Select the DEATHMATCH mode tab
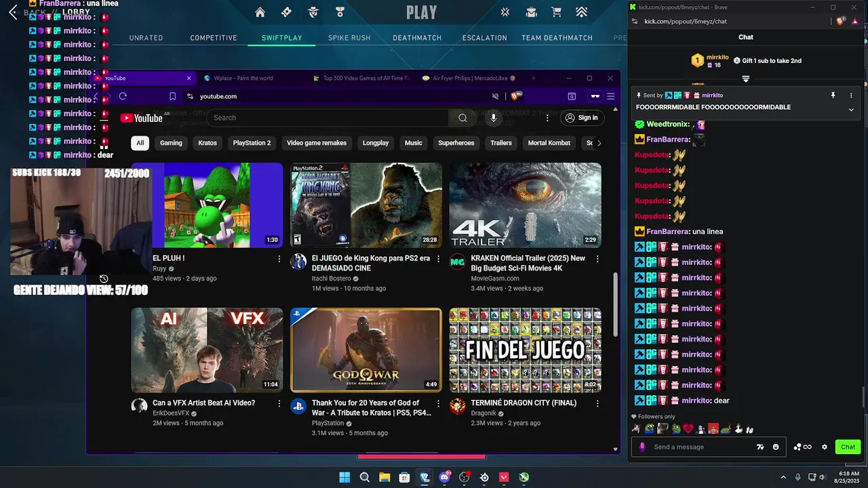 pos(417,38)
